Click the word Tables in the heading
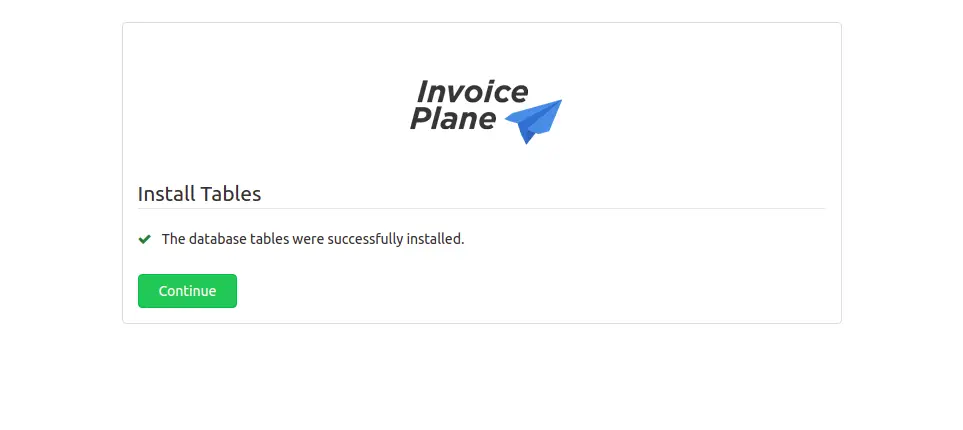 231,194
